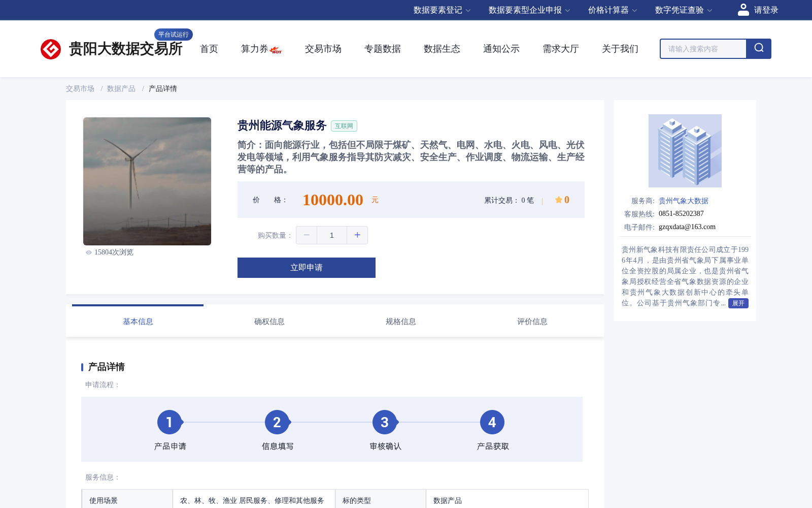Click the 平台试运行 badge
Screen dimensions: 812x508
point(174,35)
